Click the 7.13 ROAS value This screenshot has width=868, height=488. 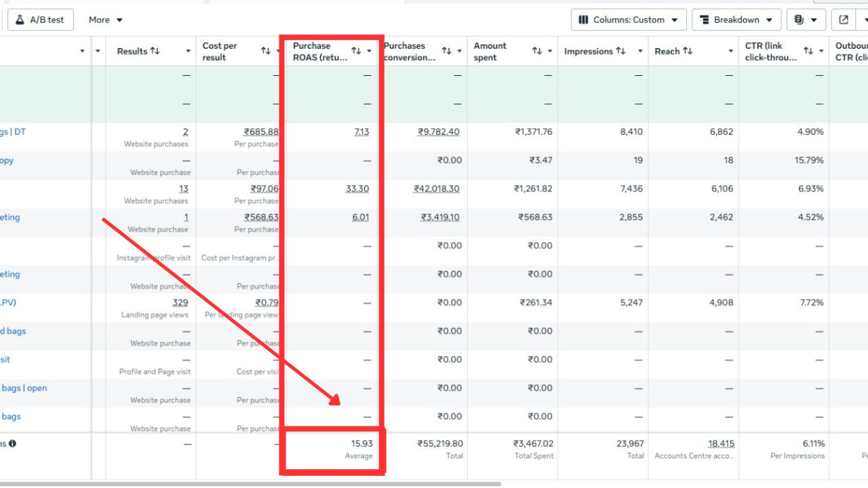(x=361, y=131)
